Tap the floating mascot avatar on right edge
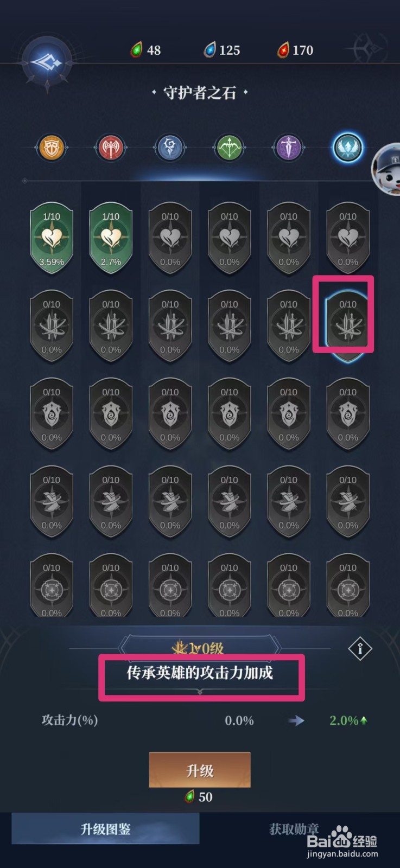The width and height of the screenshot is (400, 868). coord(386,169)
